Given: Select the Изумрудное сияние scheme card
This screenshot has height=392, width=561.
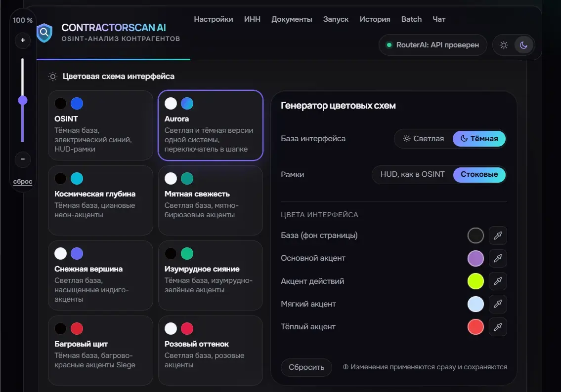Looking at the screenshot, I should click(x=211, y=275).
